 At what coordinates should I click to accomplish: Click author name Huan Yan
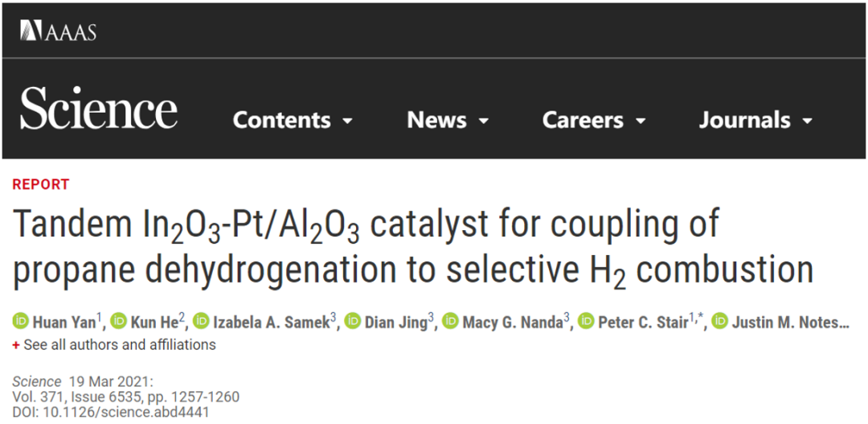point(64,322)
